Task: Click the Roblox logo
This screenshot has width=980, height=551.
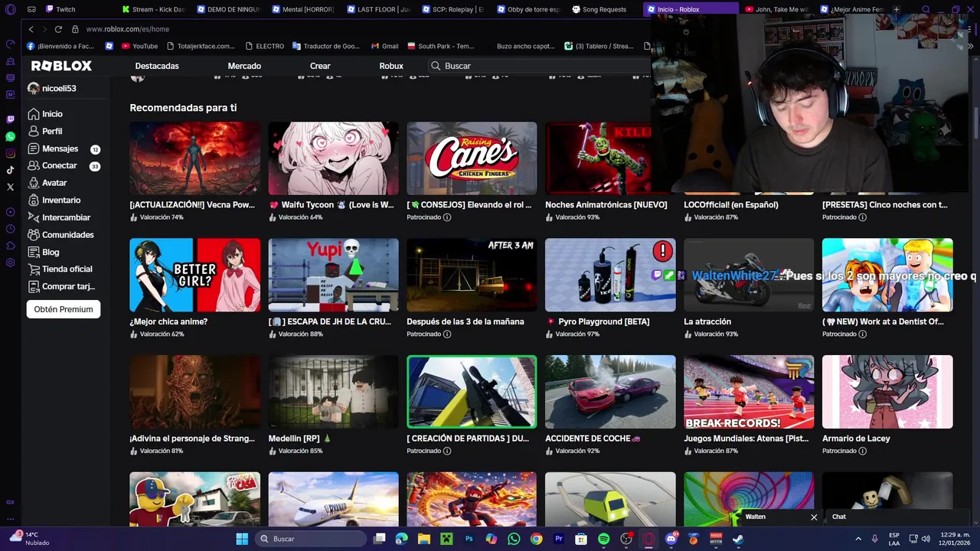Action: (x=61, y=66)
